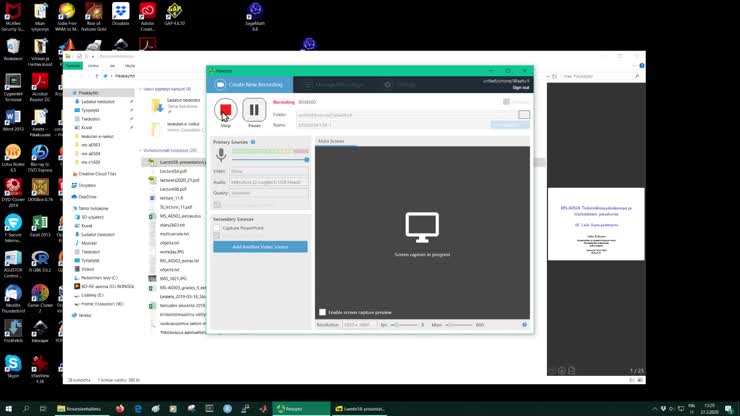Adjust the microphone volume slider
The image size is (740, 416).
pos(269,160)
